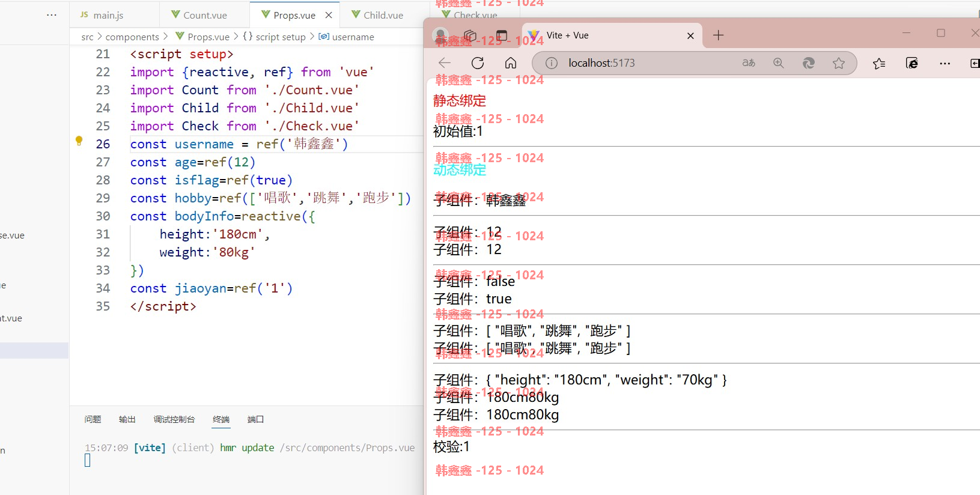Open the browser profile avatar

[440, 35]
